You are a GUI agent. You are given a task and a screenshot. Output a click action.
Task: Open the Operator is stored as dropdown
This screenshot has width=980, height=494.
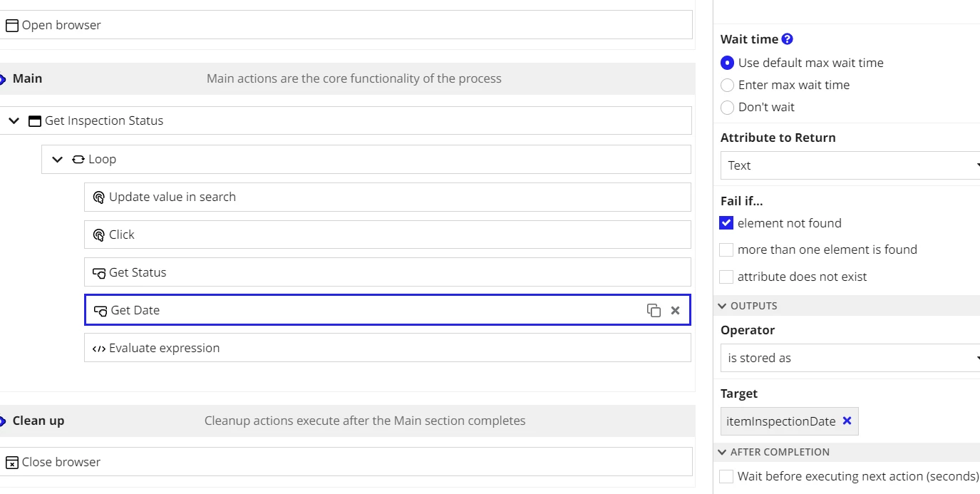coord(850,358)
